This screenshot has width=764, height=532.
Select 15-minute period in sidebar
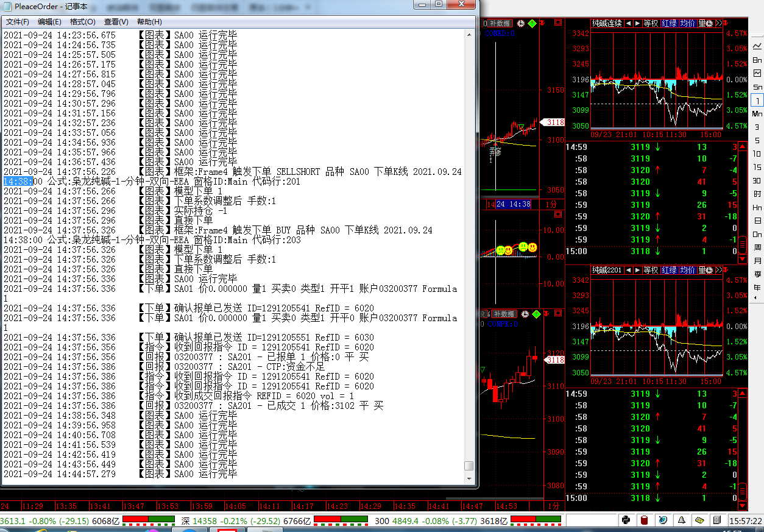point(757,167)
